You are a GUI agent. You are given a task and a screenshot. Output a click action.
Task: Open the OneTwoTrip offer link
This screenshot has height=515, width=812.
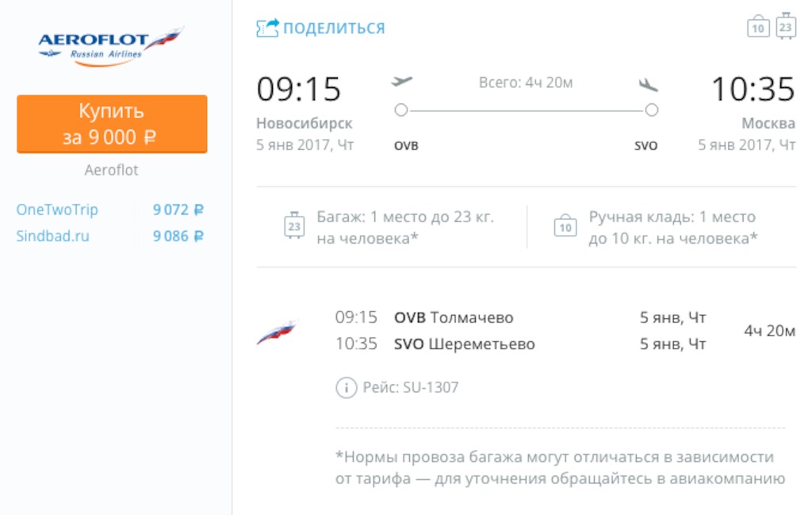[57, 209]
